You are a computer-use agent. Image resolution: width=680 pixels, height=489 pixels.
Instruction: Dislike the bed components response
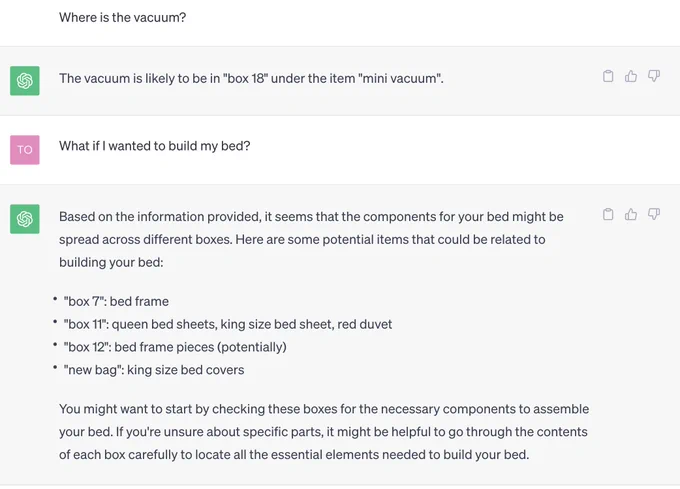click(654, 214)
